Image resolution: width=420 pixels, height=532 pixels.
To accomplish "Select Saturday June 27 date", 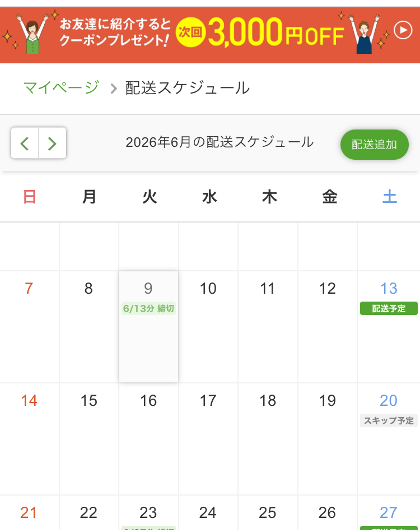I will click(x=389, y=513).
